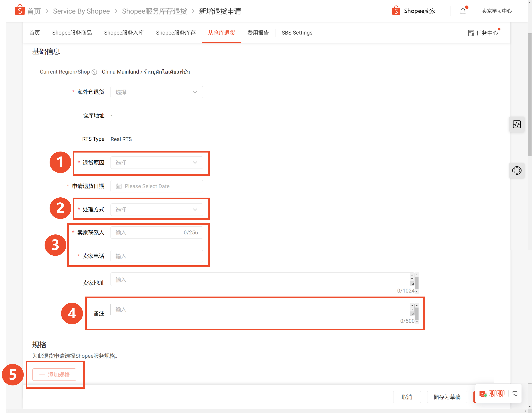Viewport: 532px width, 413px height.
Task: Click the chevron arrow in 海外仓退货 field
Action: pos(195,92)
